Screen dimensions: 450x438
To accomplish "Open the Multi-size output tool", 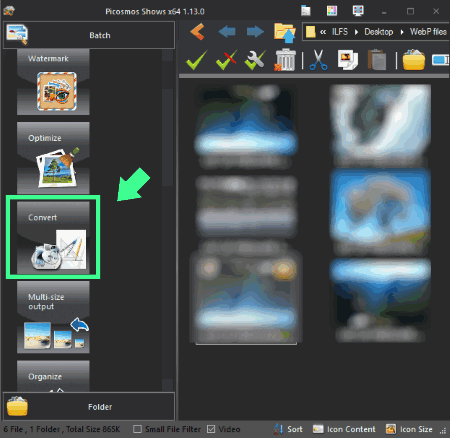I will [53, 317].
